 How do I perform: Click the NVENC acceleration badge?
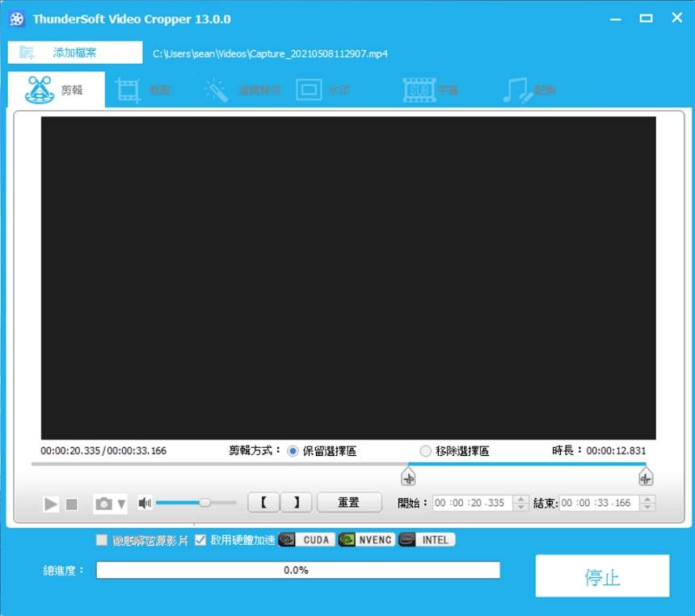point(367,540)
